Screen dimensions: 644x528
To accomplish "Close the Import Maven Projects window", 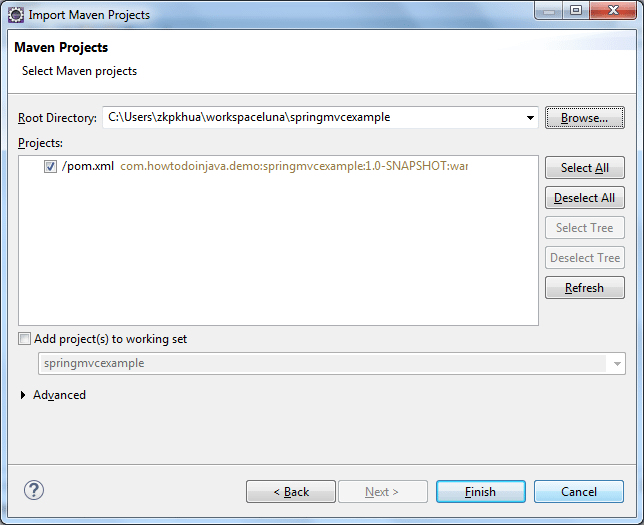I will (613, 10).
